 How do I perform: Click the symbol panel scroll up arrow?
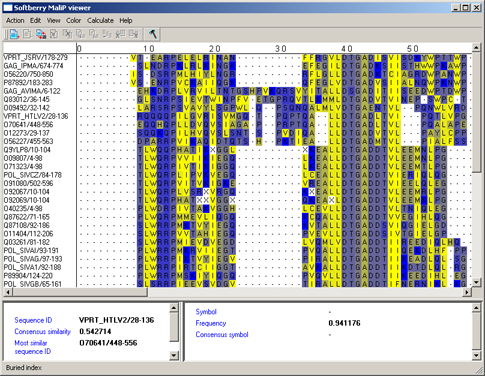476,308
